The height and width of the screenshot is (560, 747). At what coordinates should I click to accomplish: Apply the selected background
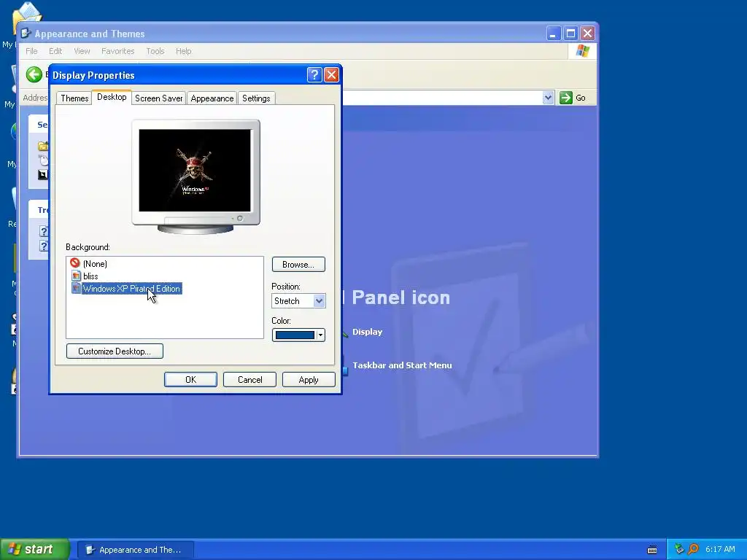(x=309, y=379)
